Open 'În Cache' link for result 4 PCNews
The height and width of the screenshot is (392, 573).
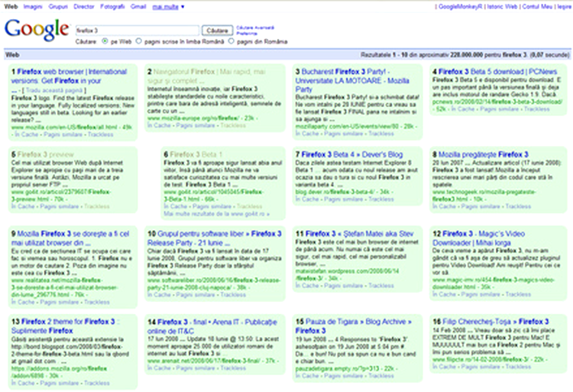463,109
